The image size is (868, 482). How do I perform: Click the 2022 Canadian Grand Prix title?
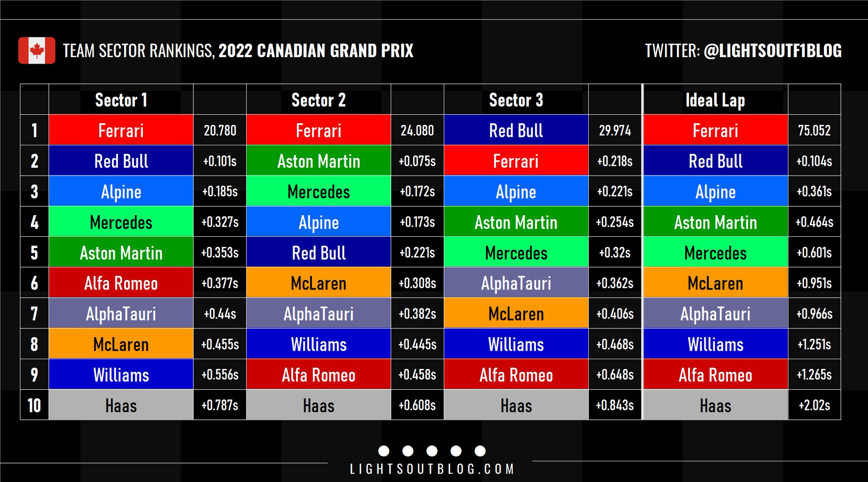pyautogui.click(x=316, y=51)
